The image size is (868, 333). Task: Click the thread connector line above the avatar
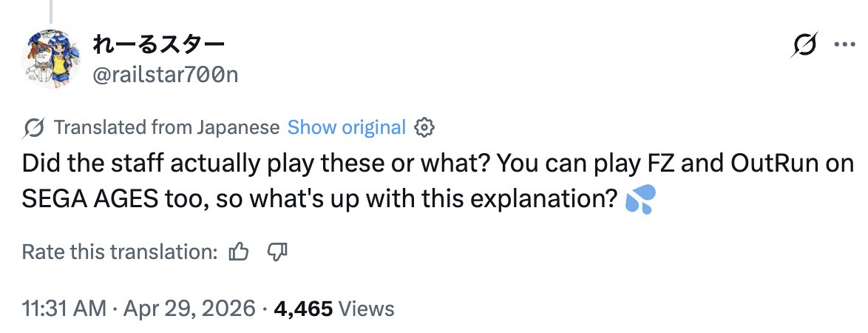click(x=52, y=9)
